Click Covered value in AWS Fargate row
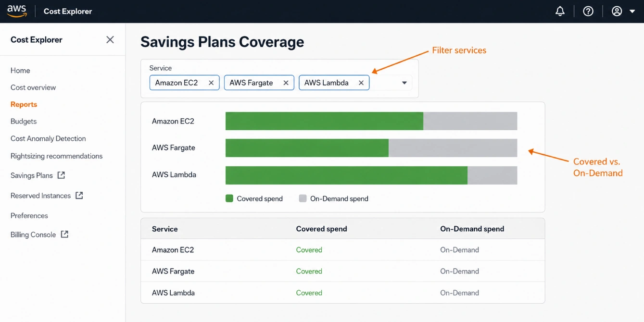Image resolution: width=644 pixels, height=322 pixels. tap(309, 271)
